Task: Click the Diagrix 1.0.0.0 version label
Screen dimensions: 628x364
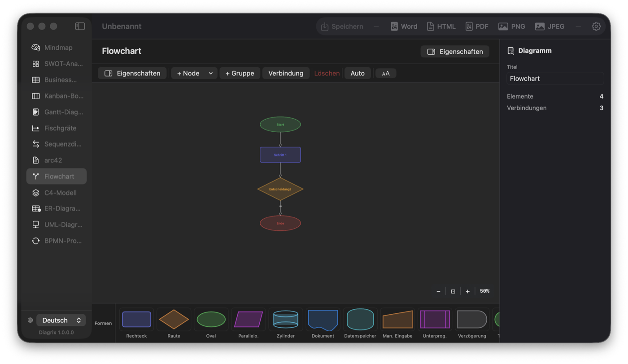Action: [x=57, y=333]
